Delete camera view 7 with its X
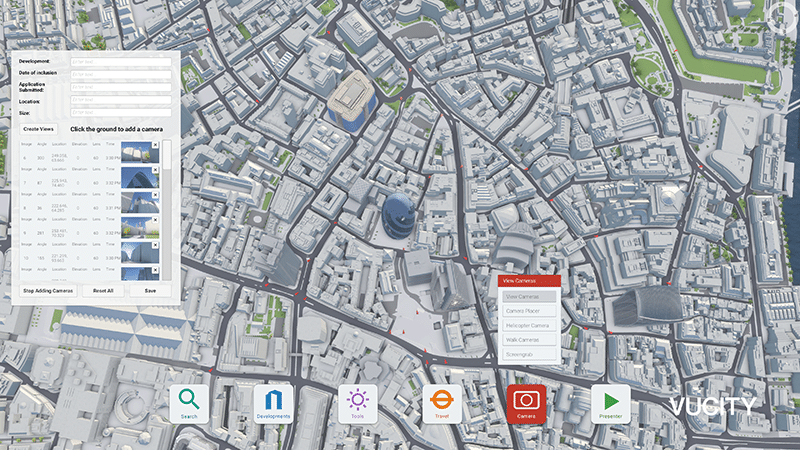800x450 pixels. [155, 171]
